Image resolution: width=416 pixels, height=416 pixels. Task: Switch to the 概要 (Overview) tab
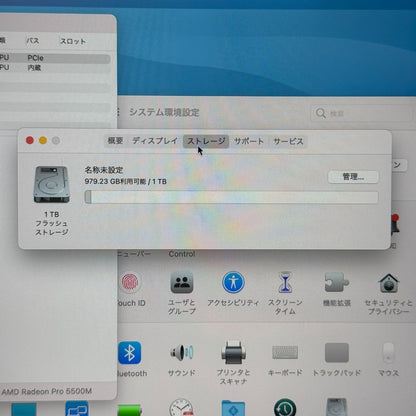pyautogui.click(x=115, y=141)
